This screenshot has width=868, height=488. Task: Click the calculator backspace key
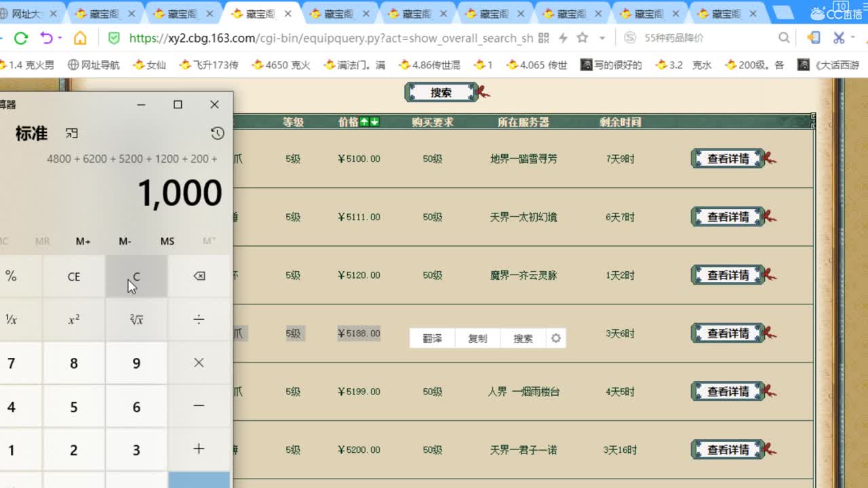tap(199, 277)
